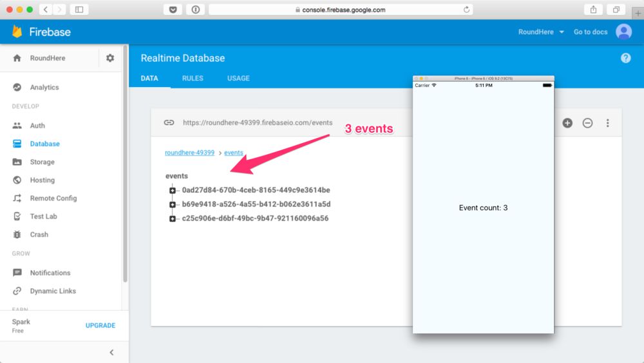Open Dynamic Links in the sidebar
Image resolution: width=644 pixels, height=363 pixels.
tap(53, 291)
